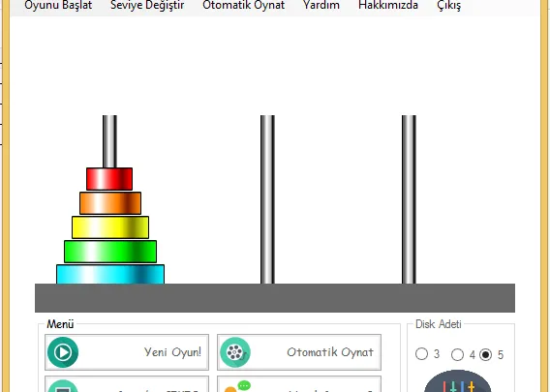Click the Otomatik Oynat button with film reel
The height and width of the screenshot is (392, 550).
[x=299, y=352]
